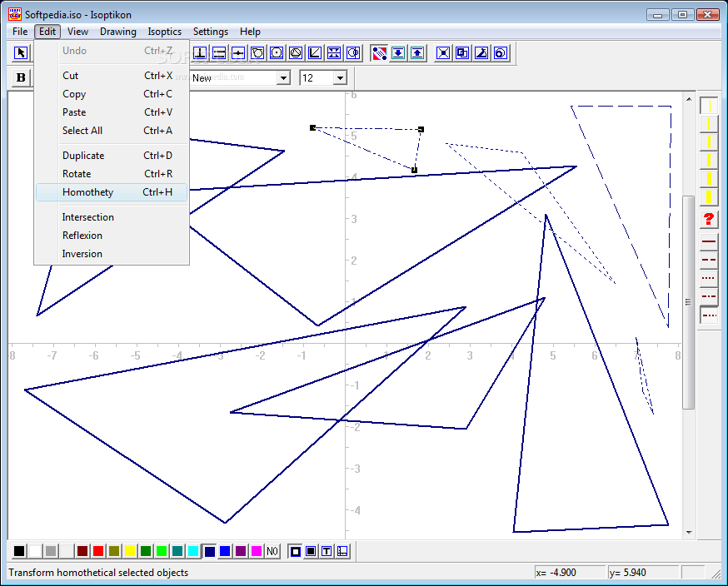
Task: Open the font size 12 dropdown
Action: (x=340, y=78)
